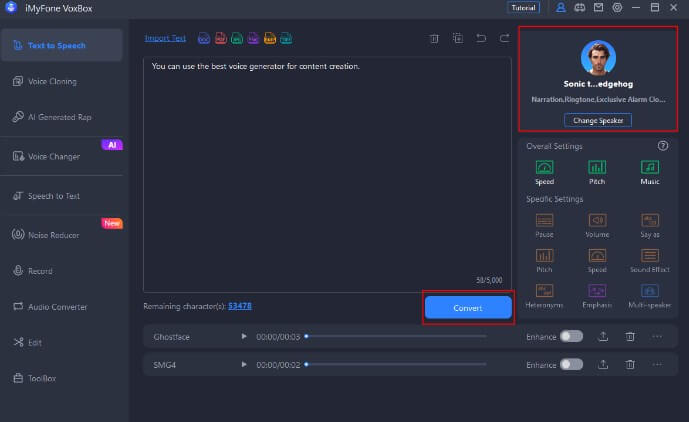Image resolution: width=689 pixels, height=422 pixels.
Task: Export the Ghostface audio clip
Action: click(603, 336)
